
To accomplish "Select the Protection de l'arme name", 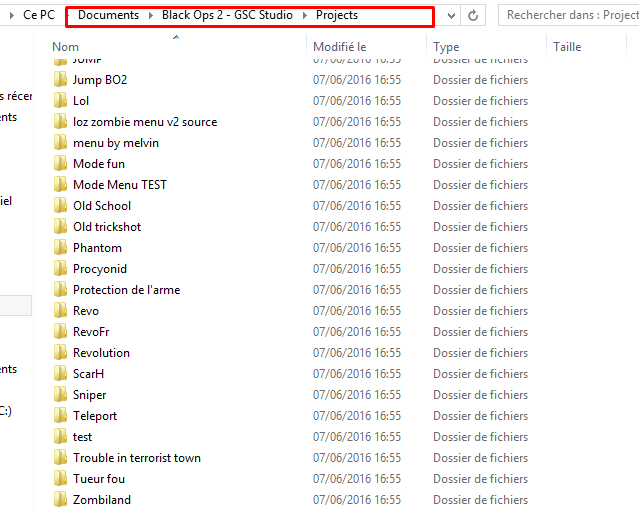I will pos(126,290).
